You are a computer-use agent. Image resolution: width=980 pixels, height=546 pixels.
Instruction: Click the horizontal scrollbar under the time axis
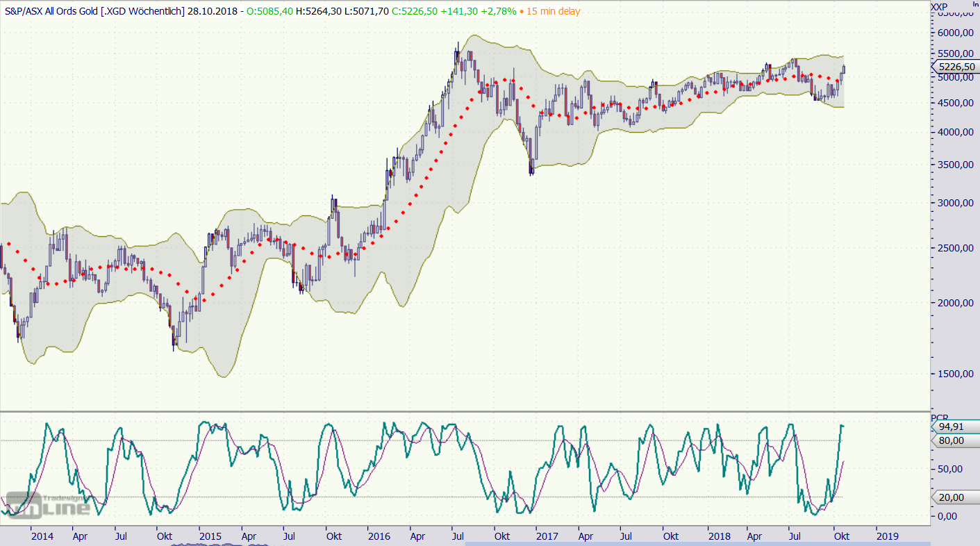697,544
